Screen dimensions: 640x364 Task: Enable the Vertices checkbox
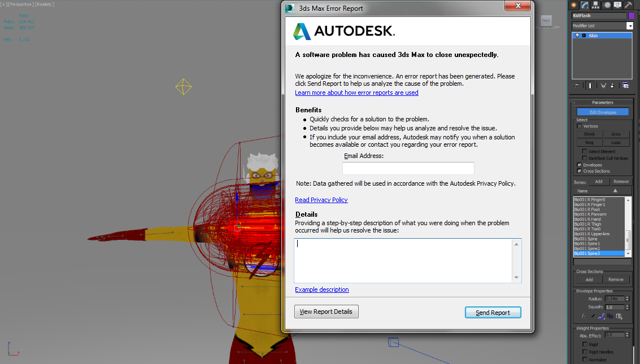coord(579,126)
